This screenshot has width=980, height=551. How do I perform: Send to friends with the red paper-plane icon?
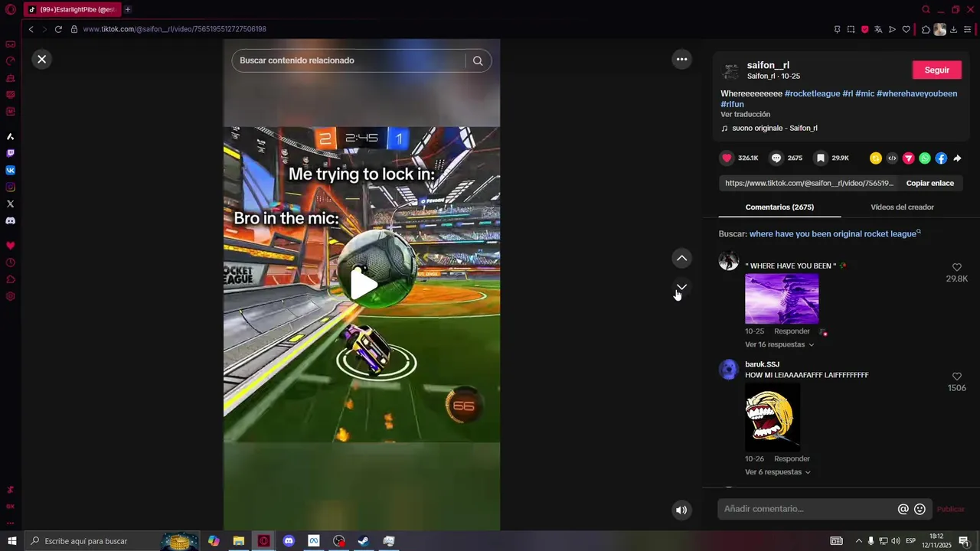pos(908,158)
